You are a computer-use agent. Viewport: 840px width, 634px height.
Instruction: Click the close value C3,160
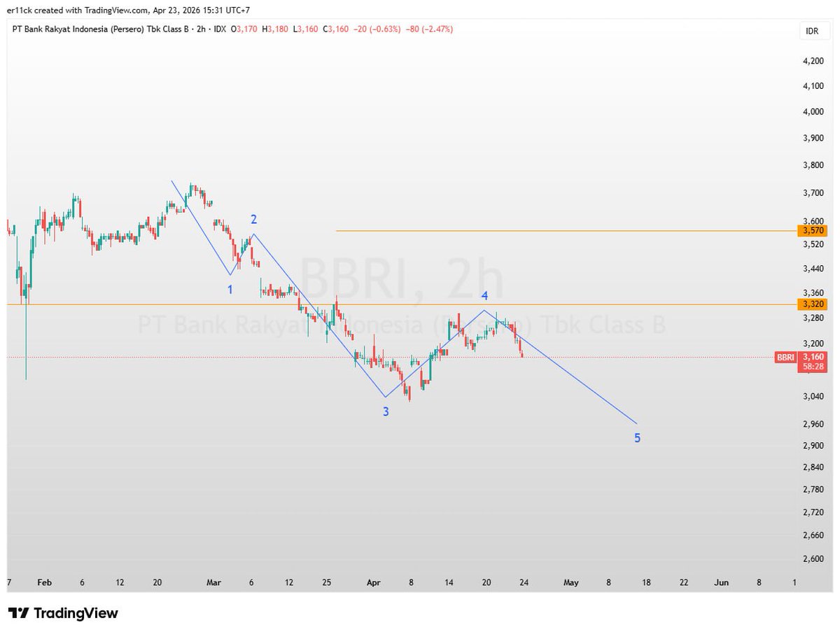[335, 29]
